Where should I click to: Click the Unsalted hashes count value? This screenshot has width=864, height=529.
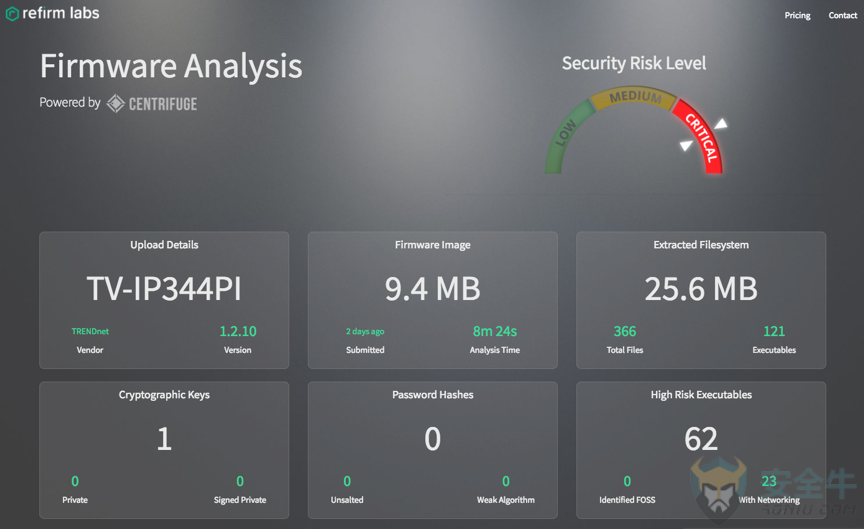[x=347, y=481]
